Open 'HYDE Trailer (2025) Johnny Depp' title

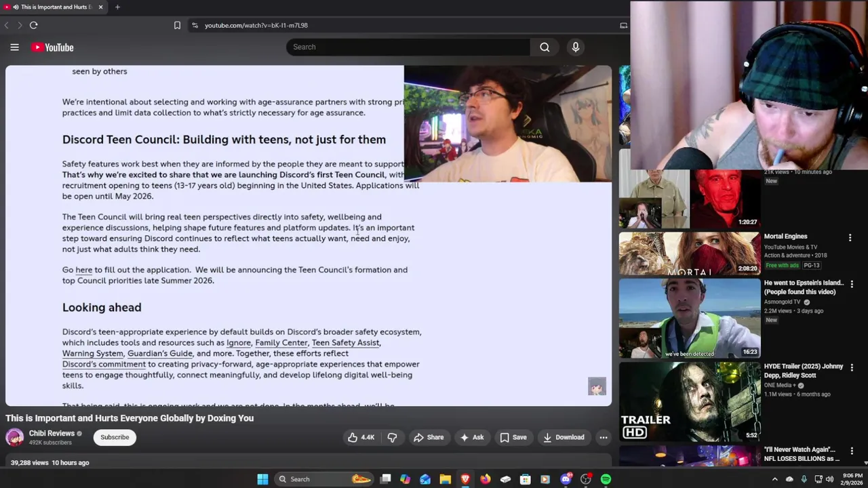point(804,371)
